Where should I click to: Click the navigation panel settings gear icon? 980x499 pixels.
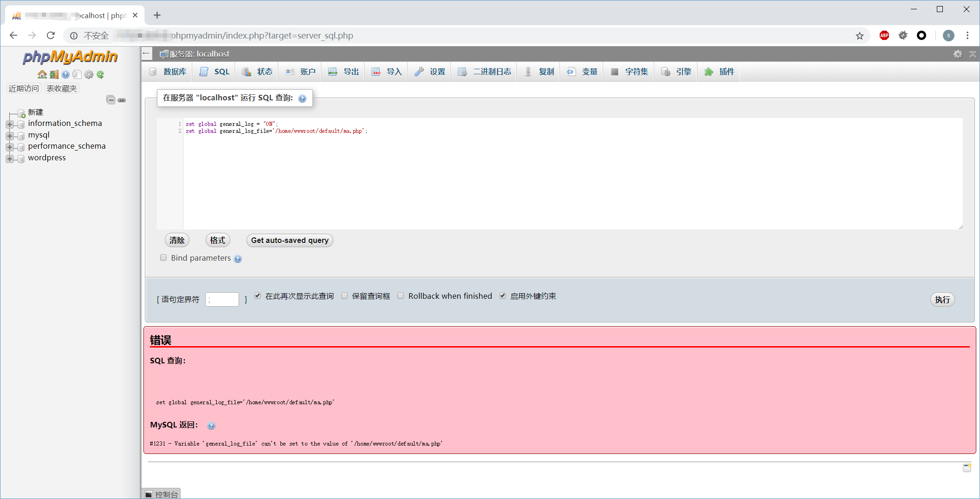click(x=89, y=74)
